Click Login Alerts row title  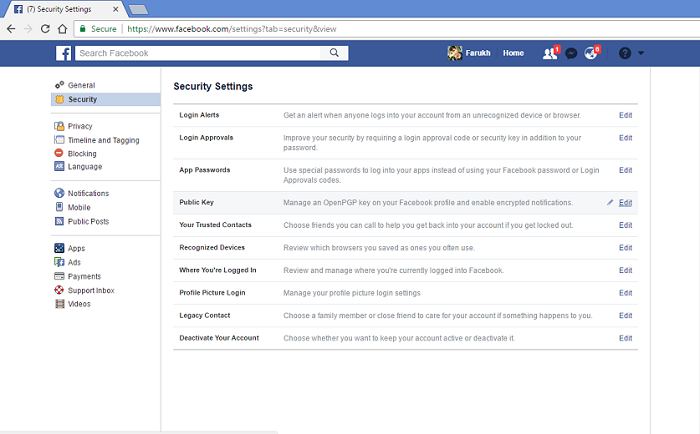[x=199, y=115]
